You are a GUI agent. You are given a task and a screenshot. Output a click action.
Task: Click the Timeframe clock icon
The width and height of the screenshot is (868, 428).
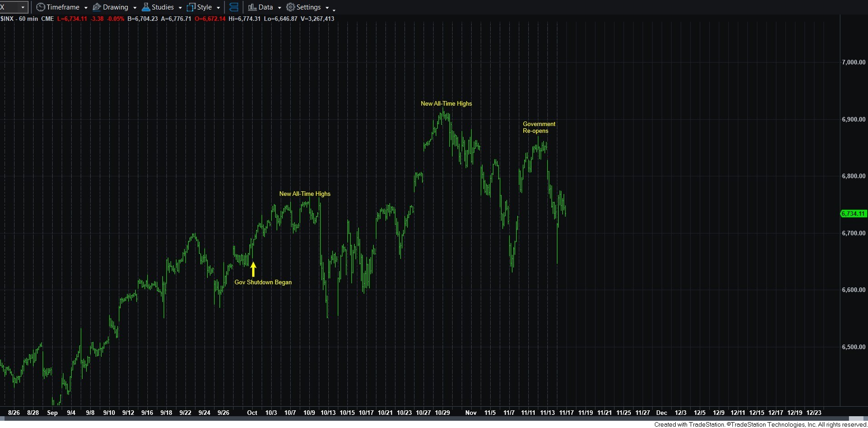coord(40,7)
